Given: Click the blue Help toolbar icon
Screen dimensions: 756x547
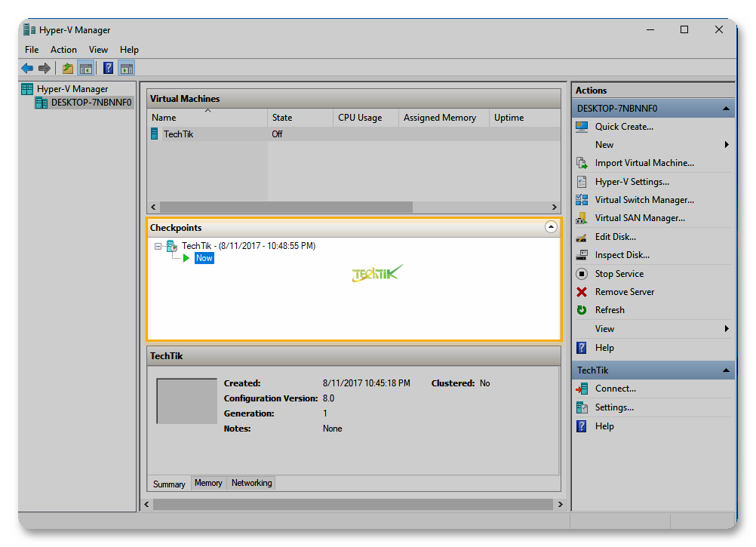Looking at the screenshot, I should 108,69.
